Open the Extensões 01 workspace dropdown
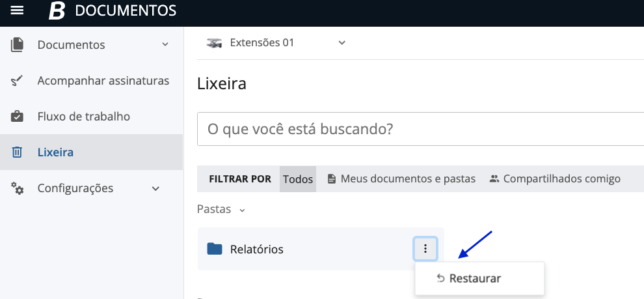Screen dimensions: 644x299 (342, 43)
